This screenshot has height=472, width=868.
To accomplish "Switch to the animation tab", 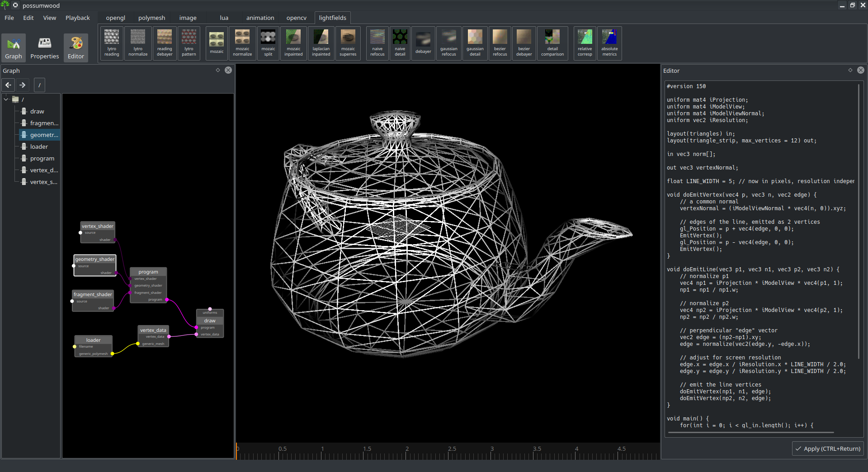I will [260, 18].
